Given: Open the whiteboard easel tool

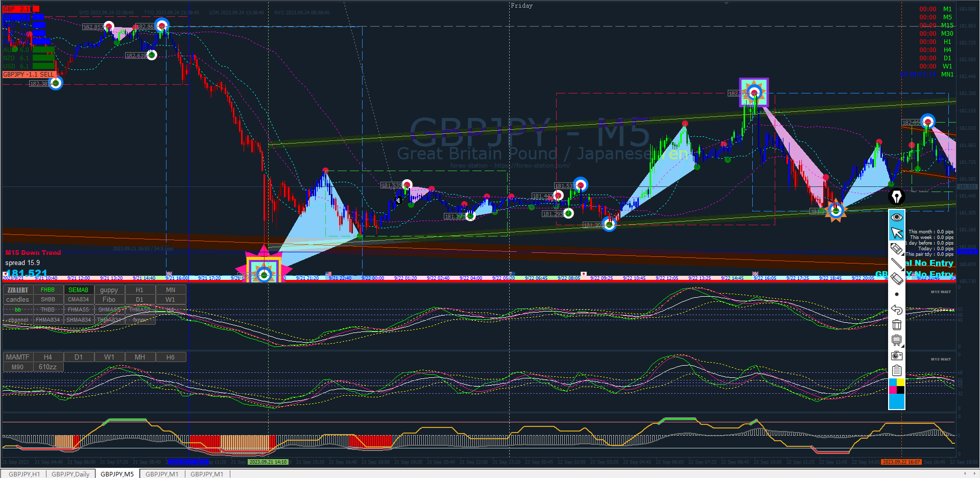Looking at the screenshot, I should pyautogui.click(x=897, y=340).
